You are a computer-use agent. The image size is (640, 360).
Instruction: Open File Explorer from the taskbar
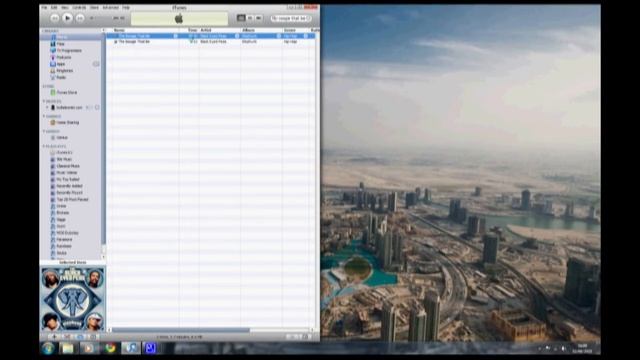coord(67,348)
